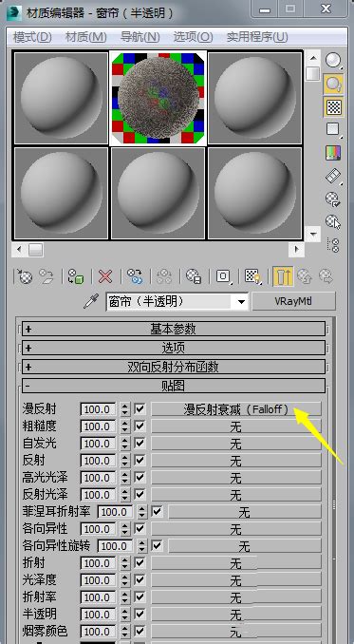Click the Make Material Copy icon
The image size is (354, 644).
(x=135, y=276)
